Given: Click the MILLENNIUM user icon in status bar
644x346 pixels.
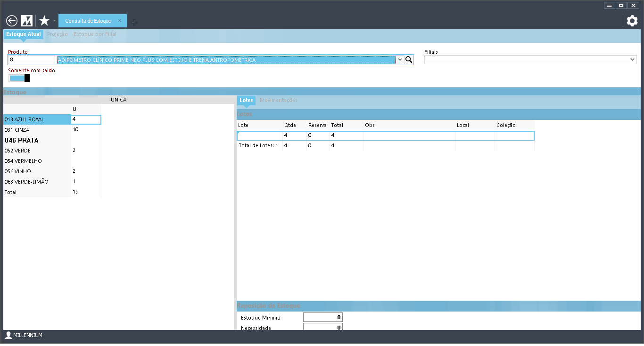Looking at the screenshot, I should [8, 335].
